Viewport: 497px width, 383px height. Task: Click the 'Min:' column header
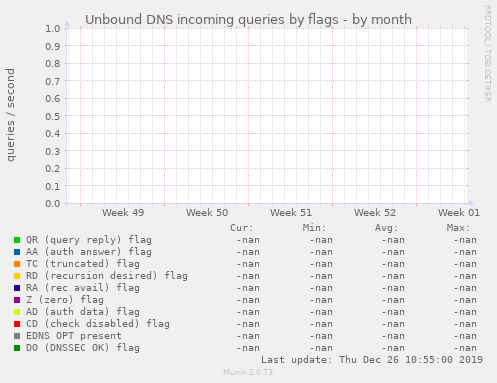click(314, 228)
